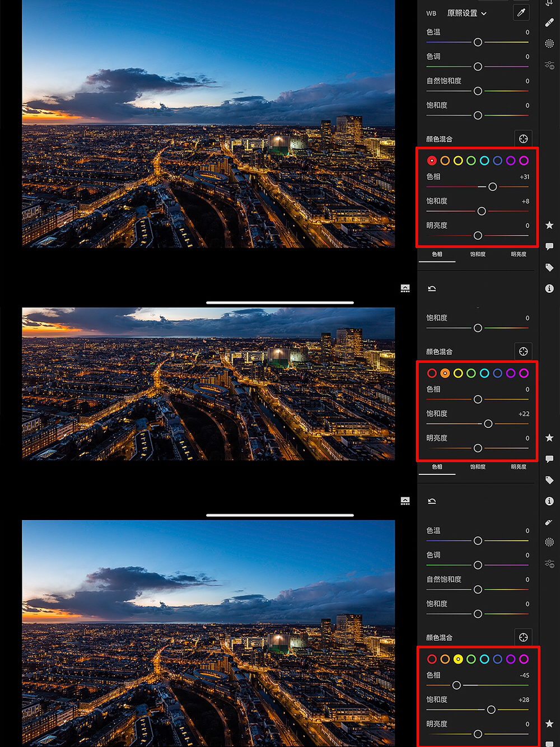Open comments icon in orange-channel screenshot sidebar
Viewport: 560px width, 747px height.
(549, 459)
